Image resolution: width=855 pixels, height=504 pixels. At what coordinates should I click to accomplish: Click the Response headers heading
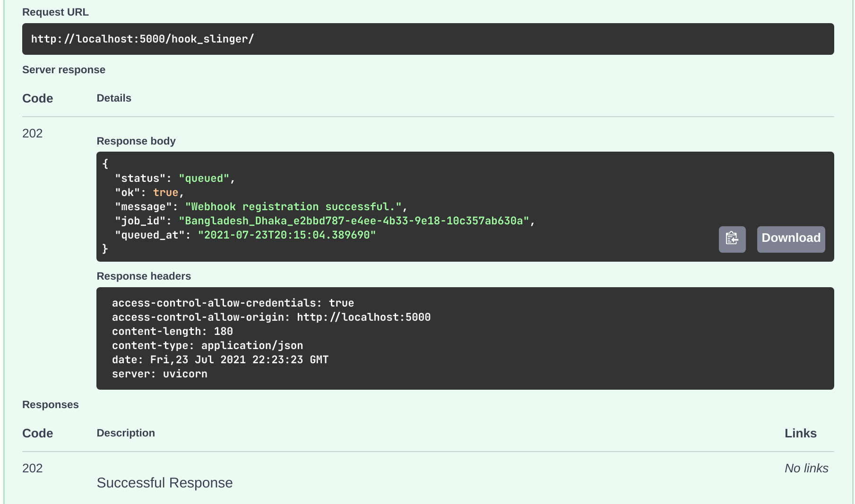click(x=144, y=276)
